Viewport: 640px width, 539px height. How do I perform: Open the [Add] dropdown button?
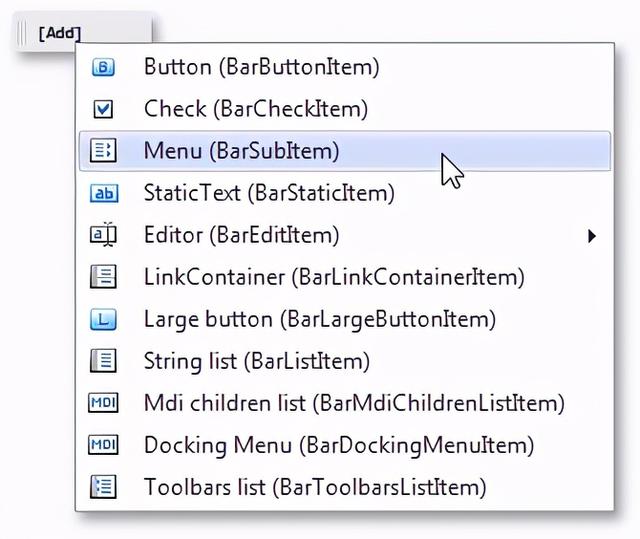point(60,33)
